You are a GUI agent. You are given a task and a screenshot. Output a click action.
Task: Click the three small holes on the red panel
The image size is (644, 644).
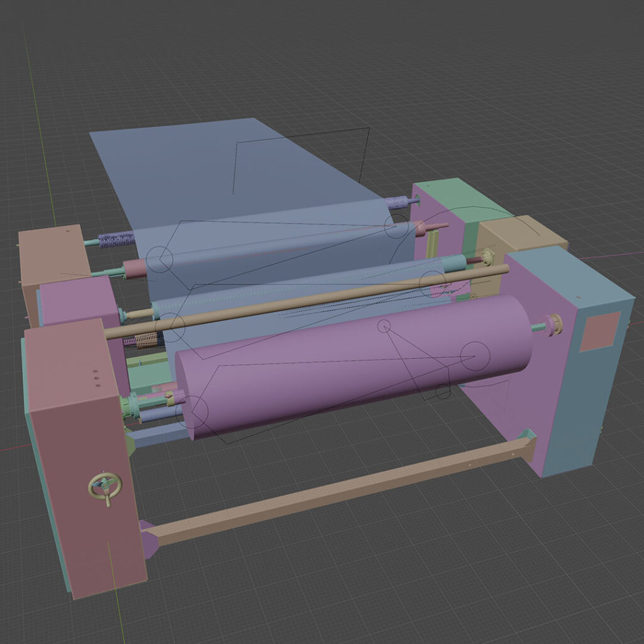coord(96,379)
